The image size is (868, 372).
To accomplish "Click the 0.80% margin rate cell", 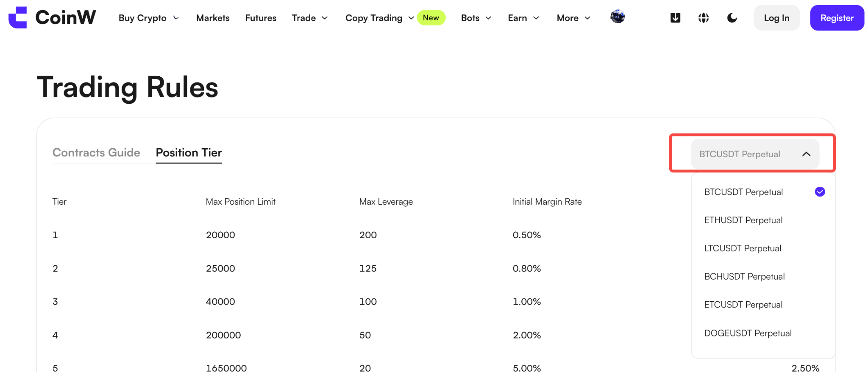I will click(527, 268).
